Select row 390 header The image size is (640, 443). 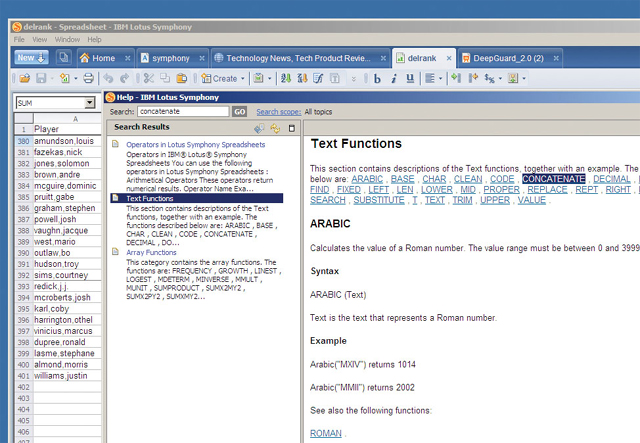tap(23, 253)
